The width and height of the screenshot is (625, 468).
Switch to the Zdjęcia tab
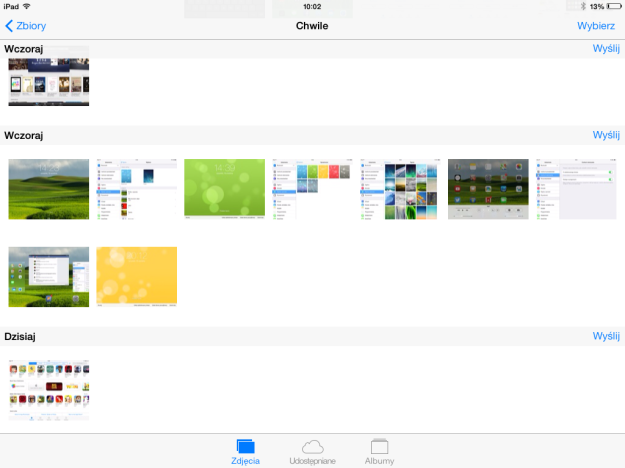tap(246, 452)
